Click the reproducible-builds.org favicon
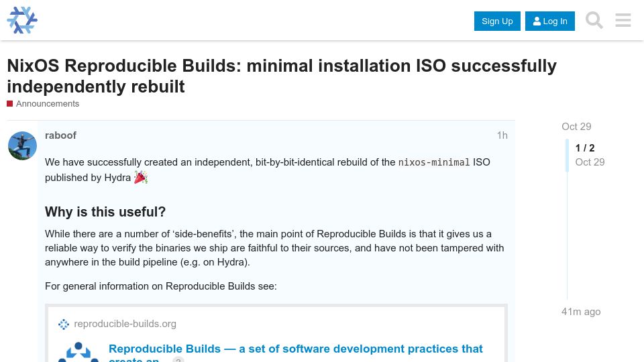 click(x=64, y=324)
